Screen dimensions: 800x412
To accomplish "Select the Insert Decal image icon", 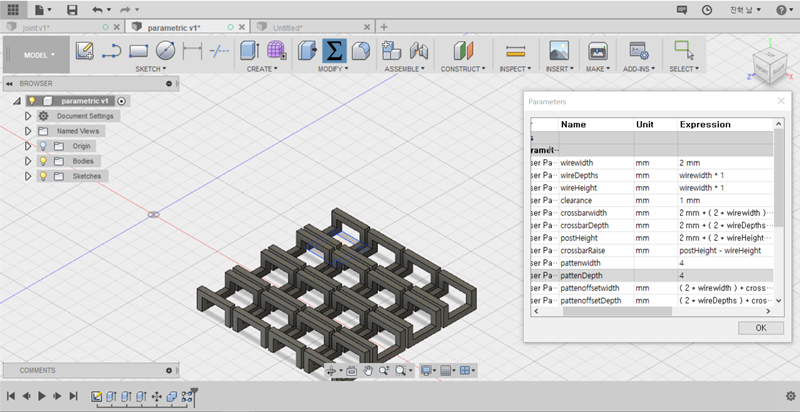I will click(x=559, y=50).
